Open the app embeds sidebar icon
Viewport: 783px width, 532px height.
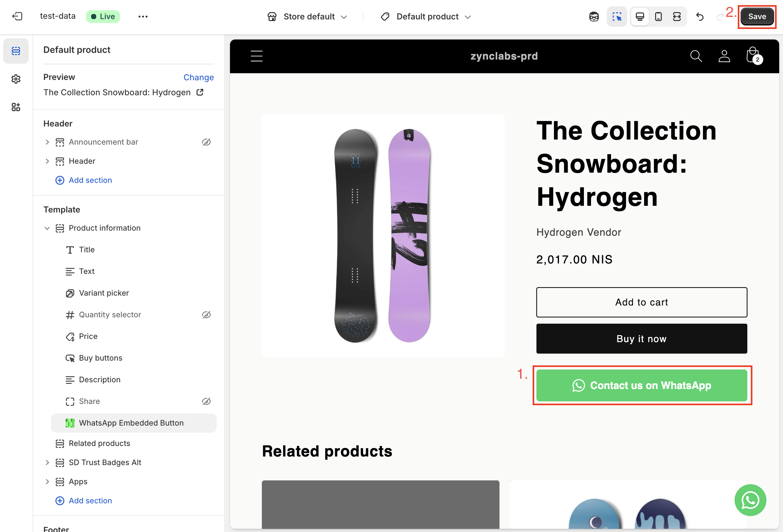coord(16,107)
